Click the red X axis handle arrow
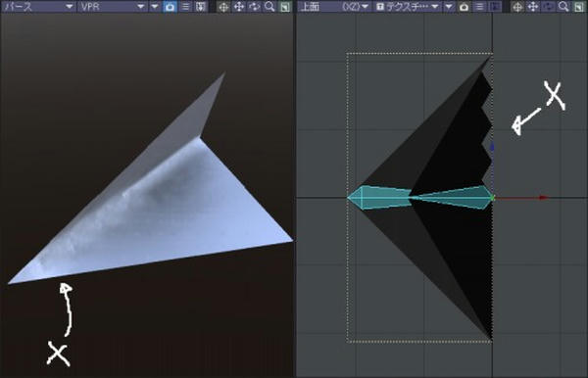 [543, 198]
